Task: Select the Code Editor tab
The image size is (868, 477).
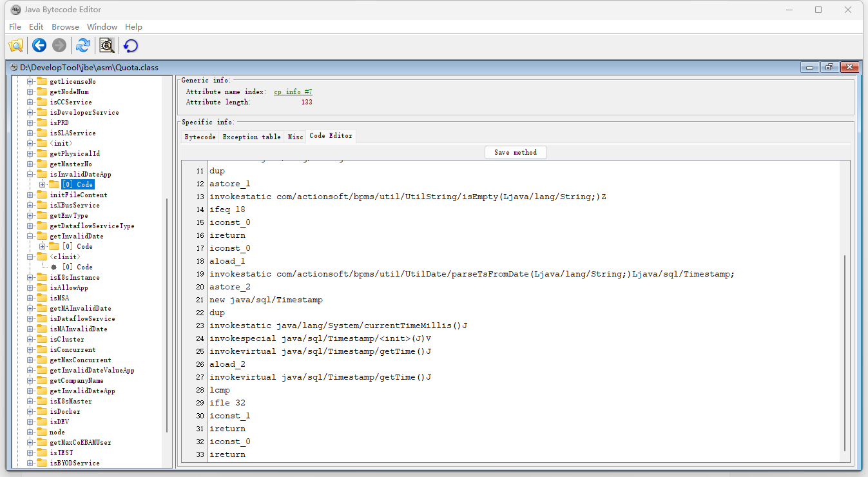Action: (331, 136)
